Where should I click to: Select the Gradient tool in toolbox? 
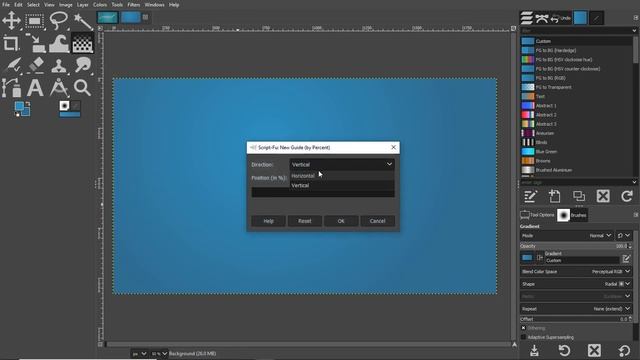pos(82,42)
